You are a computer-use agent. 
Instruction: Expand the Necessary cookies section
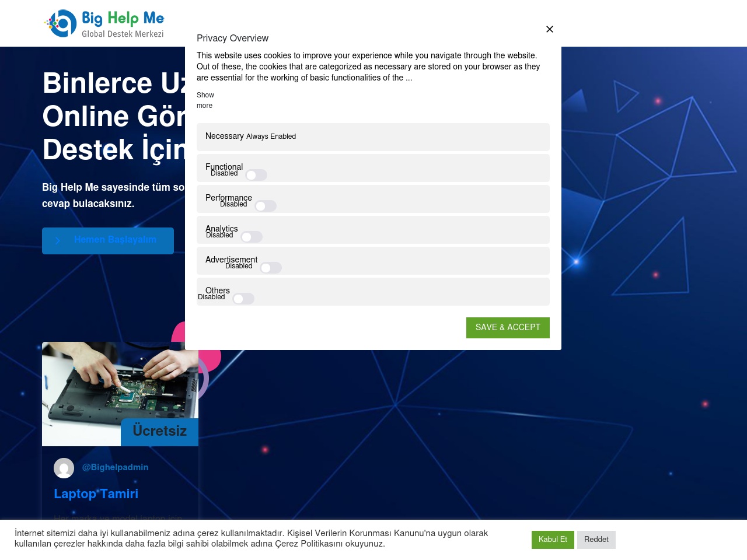coord(225,136)
